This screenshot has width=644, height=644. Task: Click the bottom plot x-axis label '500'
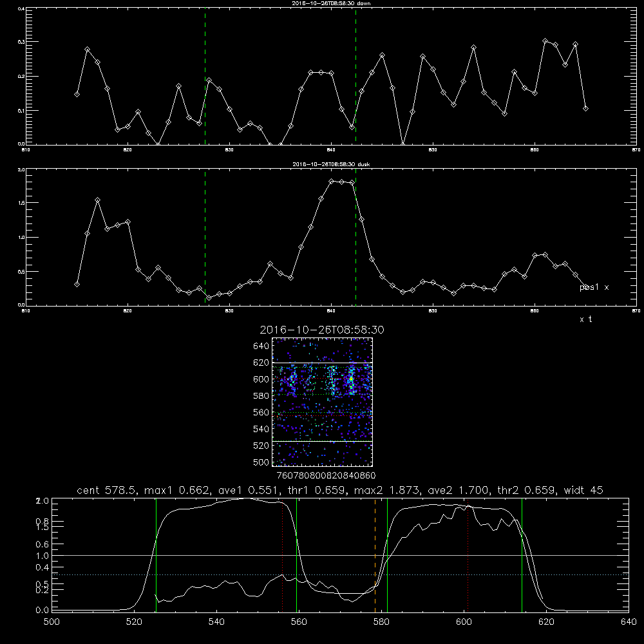(x=52, y=622)
